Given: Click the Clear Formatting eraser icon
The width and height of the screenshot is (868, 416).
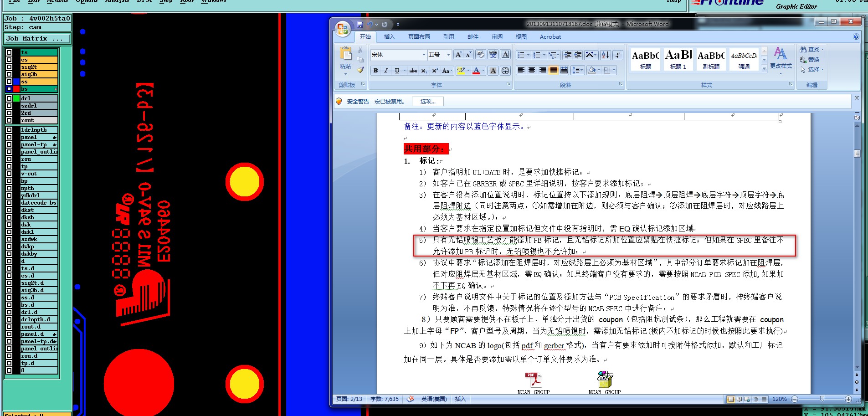Looking at the screenshot, I should pyautogui.click(x=481, y=55).
